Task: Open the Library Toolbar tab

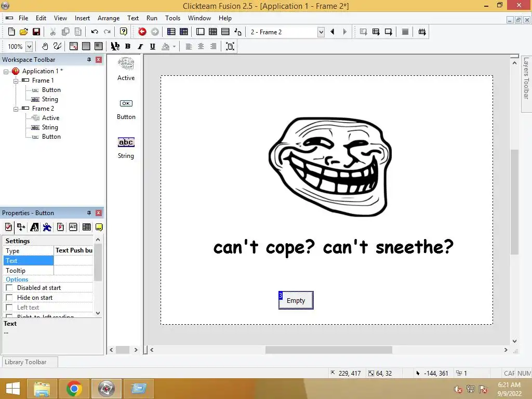Action: (x=30, y=362)
